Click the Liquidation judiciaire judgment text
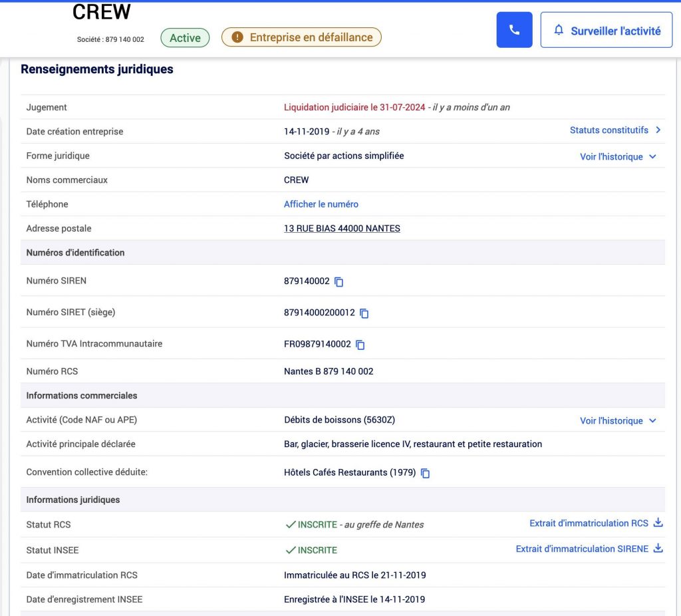This screenshot has height=616, width=681. pos(354,108)
